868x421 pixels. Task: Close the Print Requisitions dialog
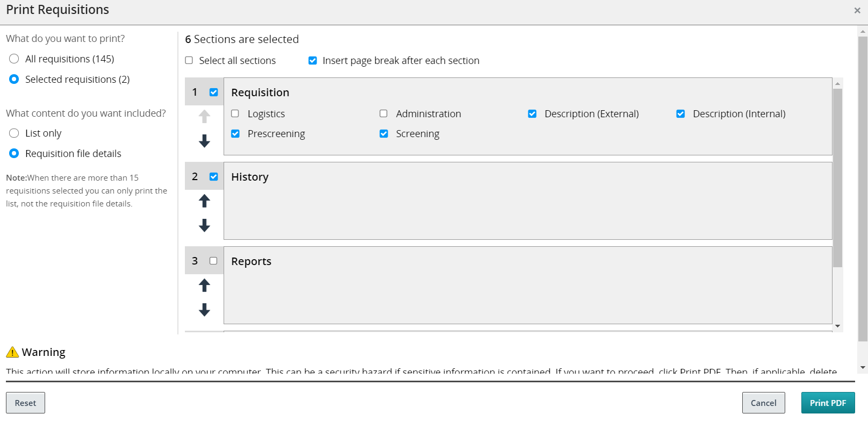[x=857, y=10]
